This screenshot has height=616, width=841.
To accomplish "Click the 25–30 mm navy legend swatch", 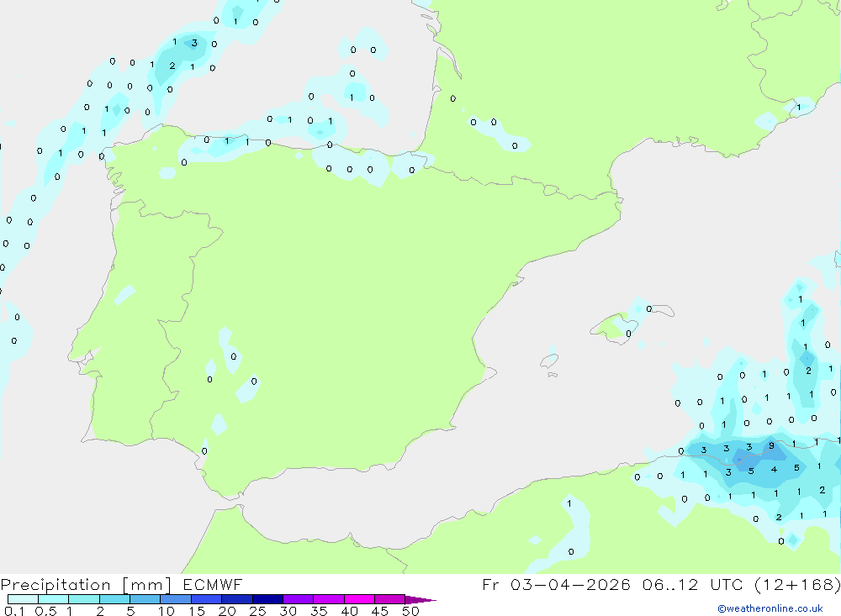I will [x=267, y=599].
